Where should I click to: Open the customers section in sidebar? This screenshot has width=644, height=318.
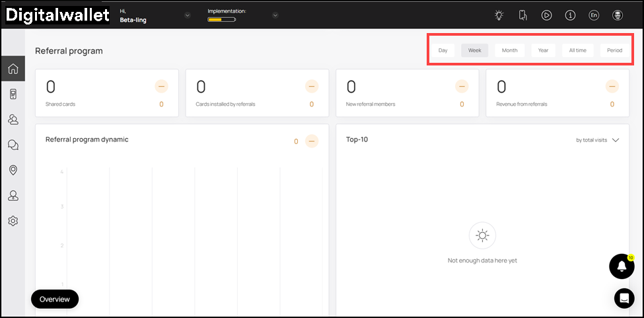(13, 120)
